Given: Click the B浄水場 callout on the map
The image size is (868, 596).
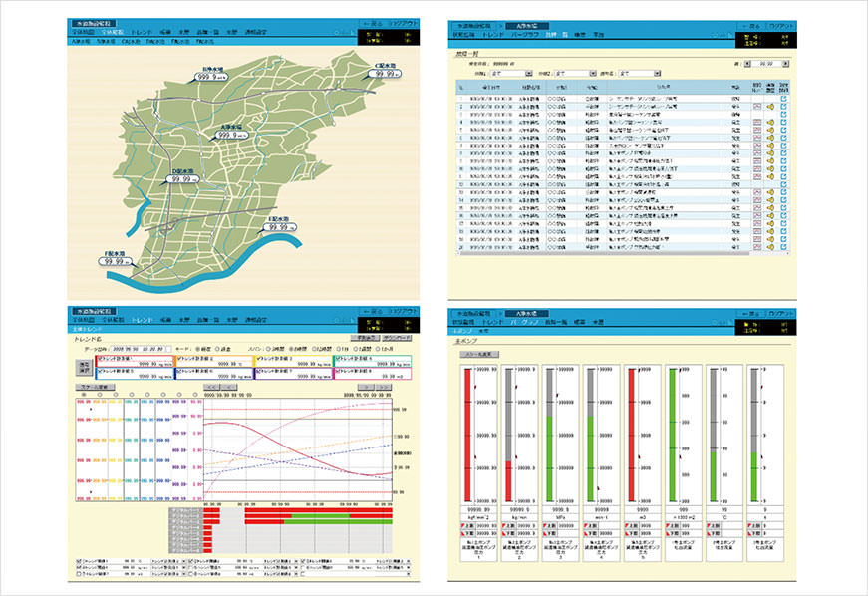Looking at the screenshot, I should tap(211, 75).
